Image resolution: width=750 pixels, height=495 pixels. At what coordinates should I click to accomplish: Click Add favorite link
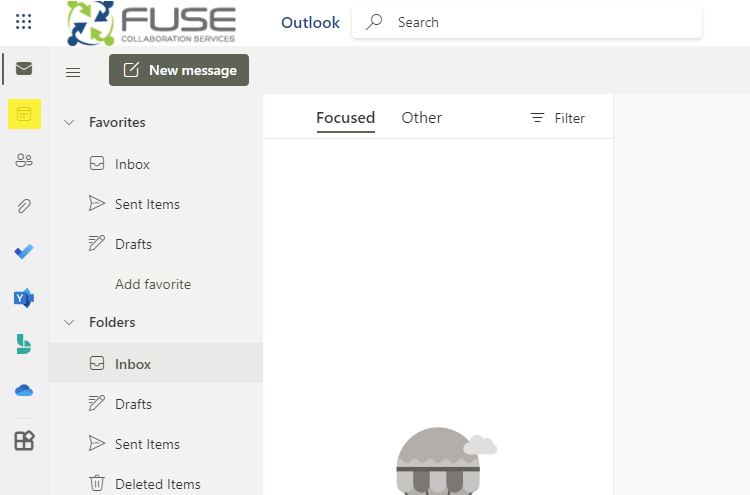153,284
